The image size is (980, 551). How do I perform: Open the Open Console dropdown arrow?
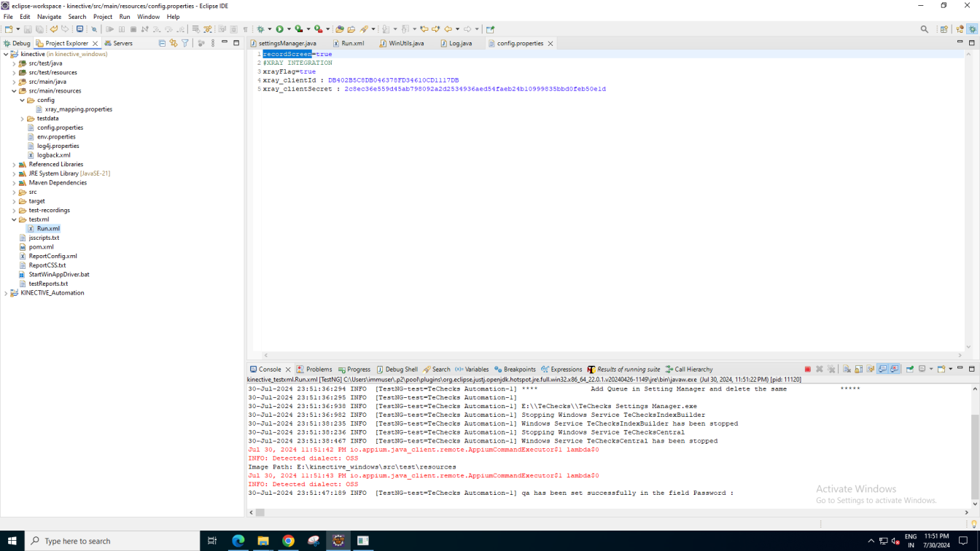click(x=950, y=370)
